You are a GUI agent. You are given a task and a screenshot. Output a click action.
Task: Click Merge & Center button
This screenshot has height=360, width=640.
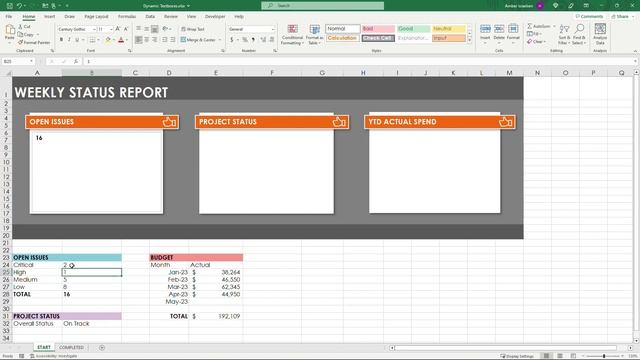point(198,40)
